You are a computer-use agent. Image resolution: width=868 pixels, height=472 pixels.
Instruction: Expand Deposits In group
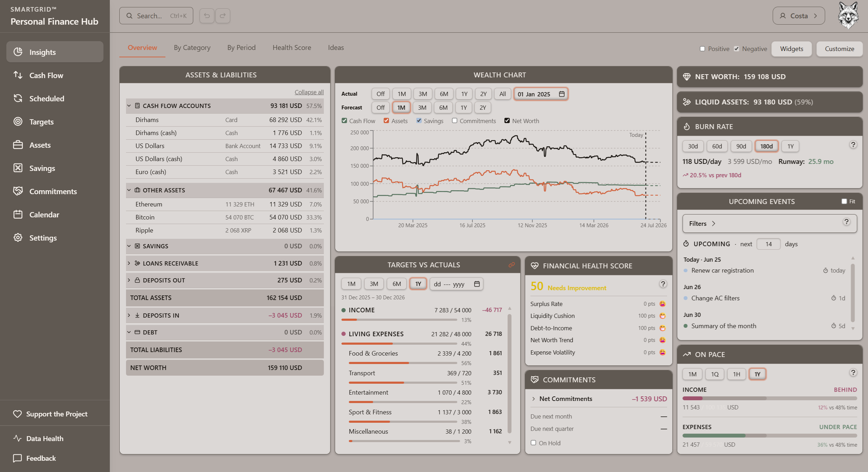point(129,315)
